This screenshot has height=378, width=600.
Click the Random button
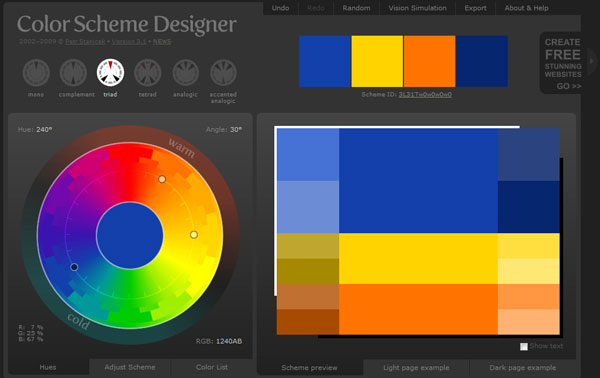[x=356, y=8]
